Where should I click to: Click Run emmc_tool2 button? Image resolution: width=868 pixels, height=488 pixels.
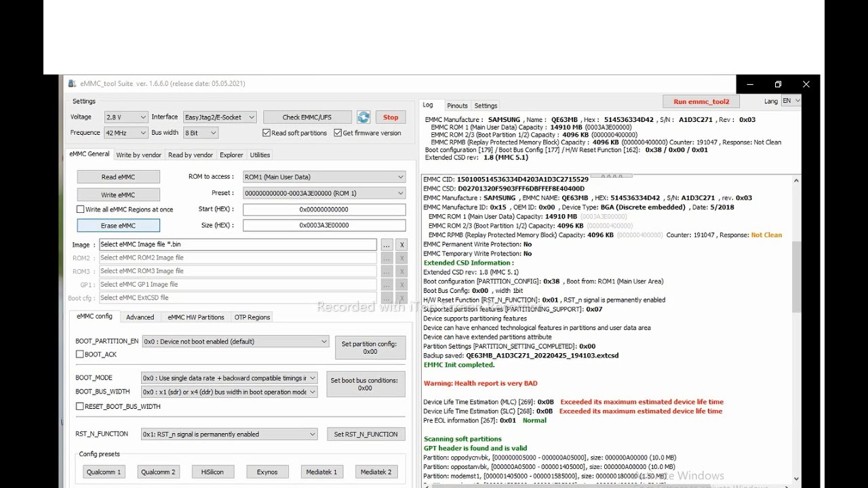click(x=701, y=102)
